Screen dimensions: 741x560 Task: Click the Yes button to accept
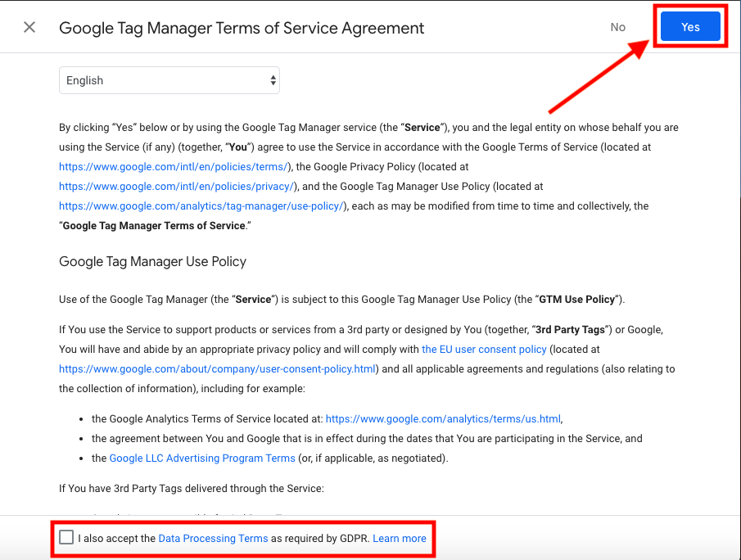click(x=690, y=27)
